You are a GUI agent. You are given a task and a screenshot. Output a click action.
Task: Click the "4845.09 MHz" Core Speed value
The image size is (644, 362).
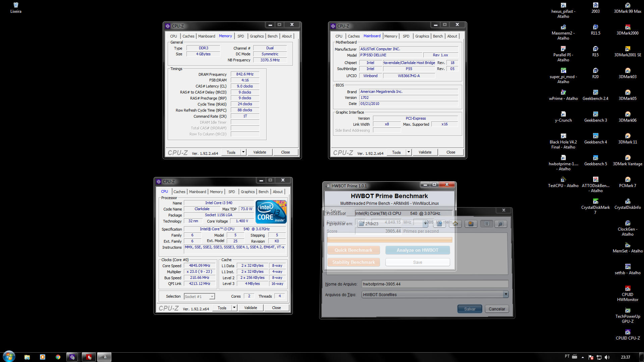click(x=199, y=265)
